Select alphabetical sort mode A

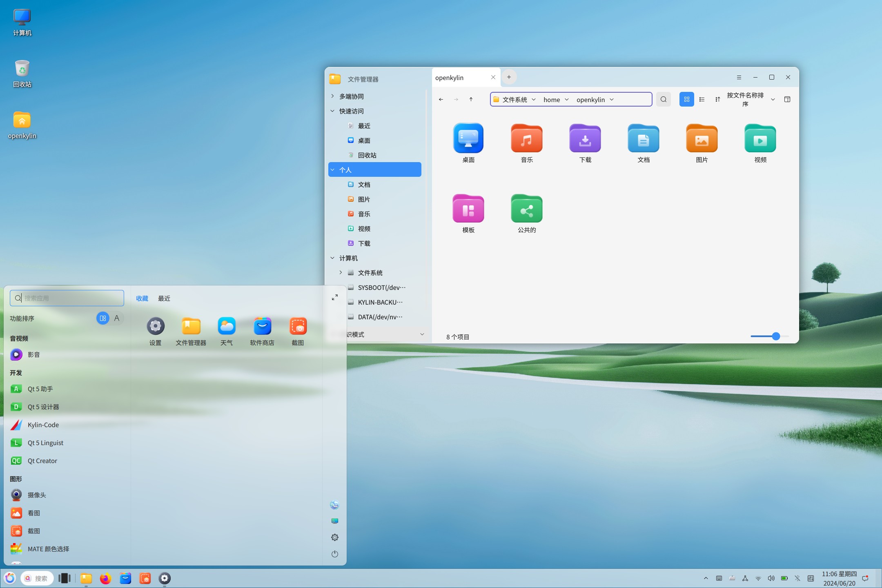117,318
